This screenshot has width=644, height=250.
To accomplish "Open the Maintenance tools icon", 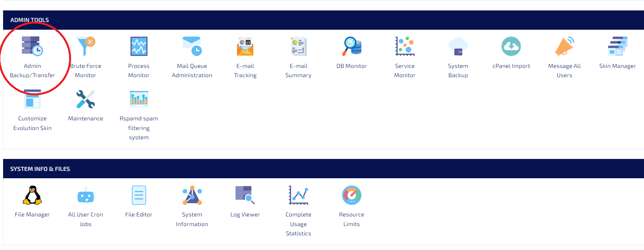I will click(x=86, y=100).
